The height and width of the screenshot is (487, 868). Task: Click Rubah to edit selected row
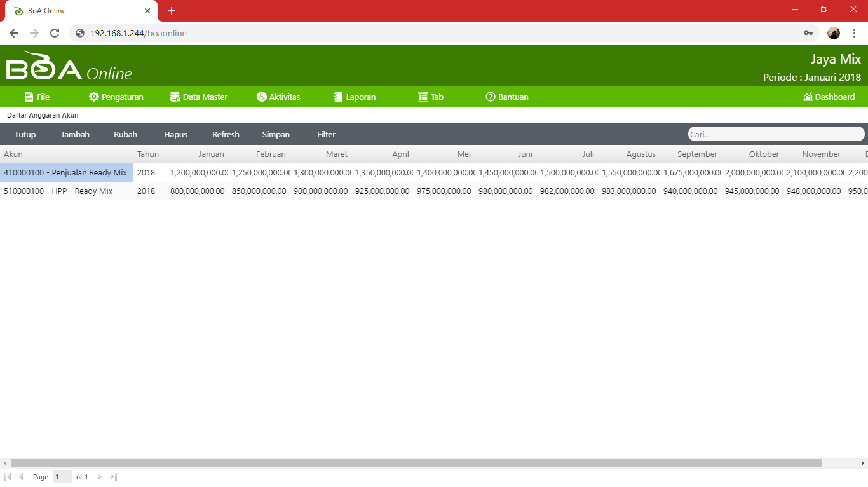click(x=125, y=134)
